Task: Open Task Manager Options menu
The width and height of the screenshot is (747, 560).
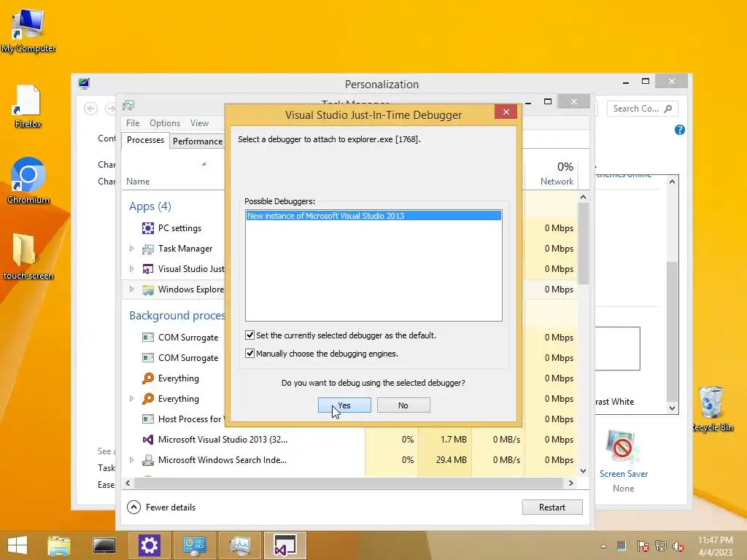Action: [x=165, y=122]
